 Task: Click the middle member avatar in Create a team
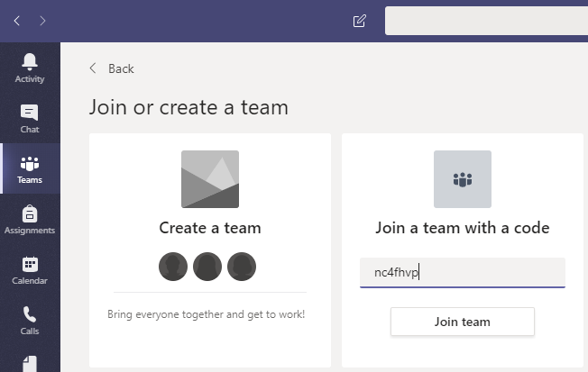click(x=207, y=267)
